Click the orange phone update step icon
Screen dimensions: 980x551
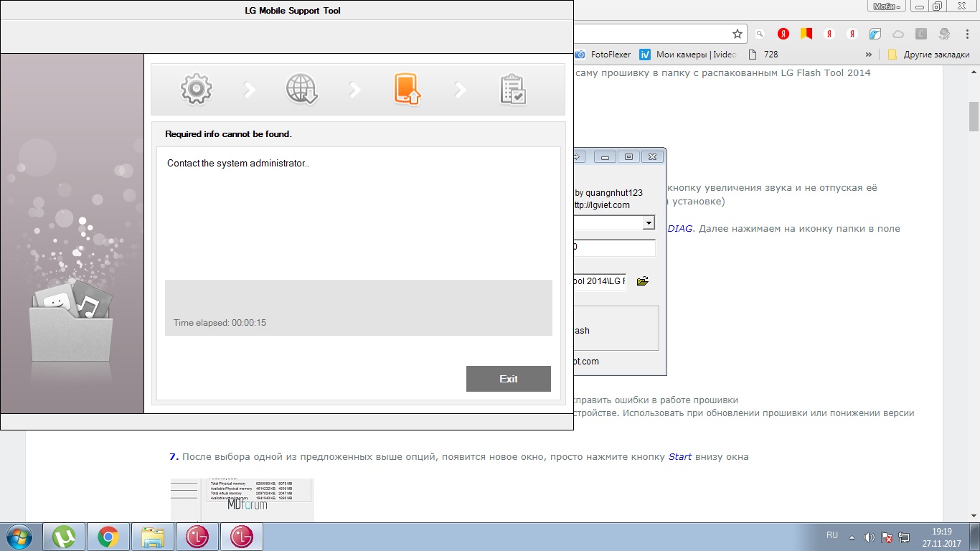pos(407,89)
